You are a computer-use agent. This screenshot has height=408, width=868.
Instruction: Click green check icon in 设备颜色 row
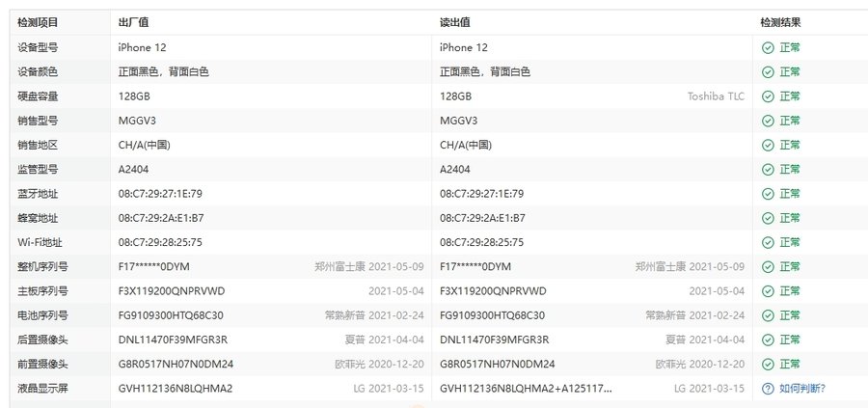click(768, 72)
